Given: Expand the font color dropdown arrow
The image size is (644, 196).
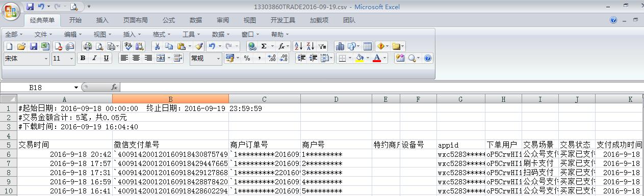Looking at the screenshot, I should tap(384, 59).
